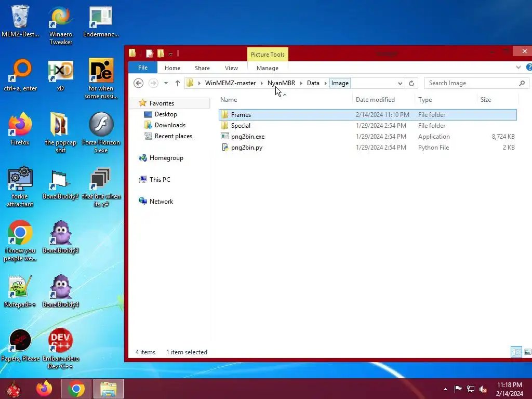The image size is (532, 399).
Task: Select the Papers, Please desktop icon
Action: (20, 345)
